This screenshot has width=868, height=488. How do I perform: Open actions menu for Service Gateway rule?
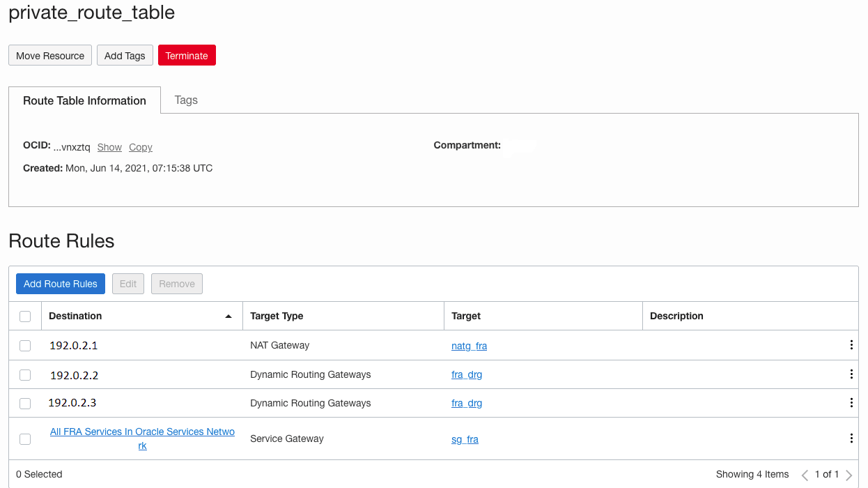[851, 439]
